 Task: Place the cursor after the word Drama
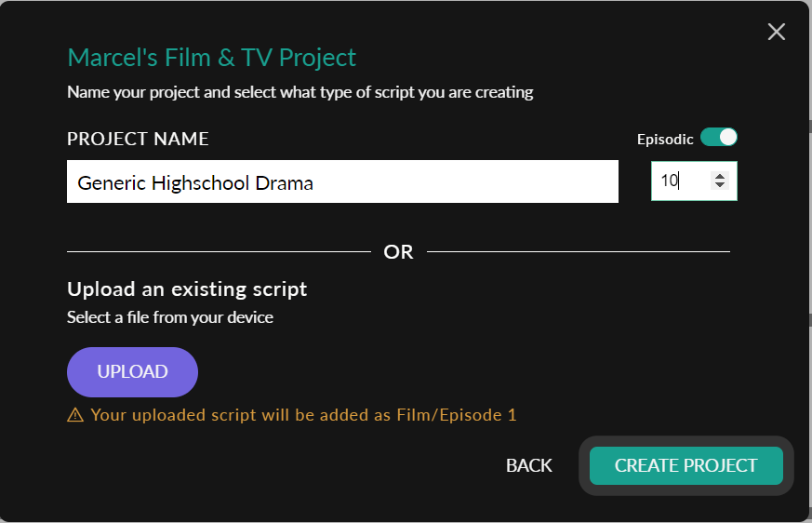[x=315, y=183]
